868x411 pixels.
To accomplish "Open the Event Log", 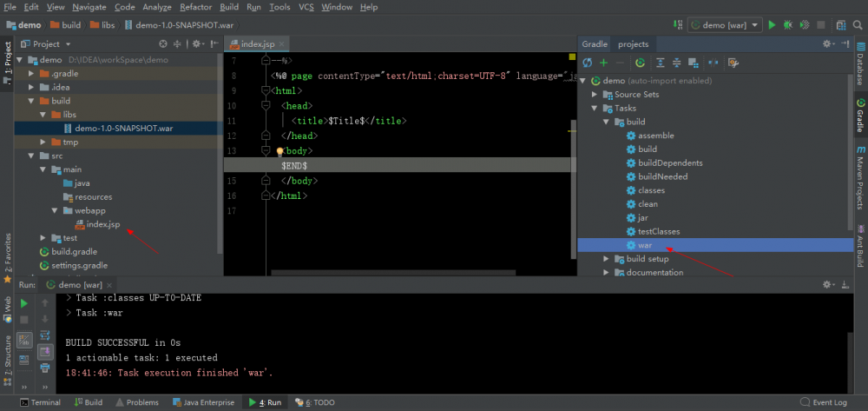I will [829, 402].
